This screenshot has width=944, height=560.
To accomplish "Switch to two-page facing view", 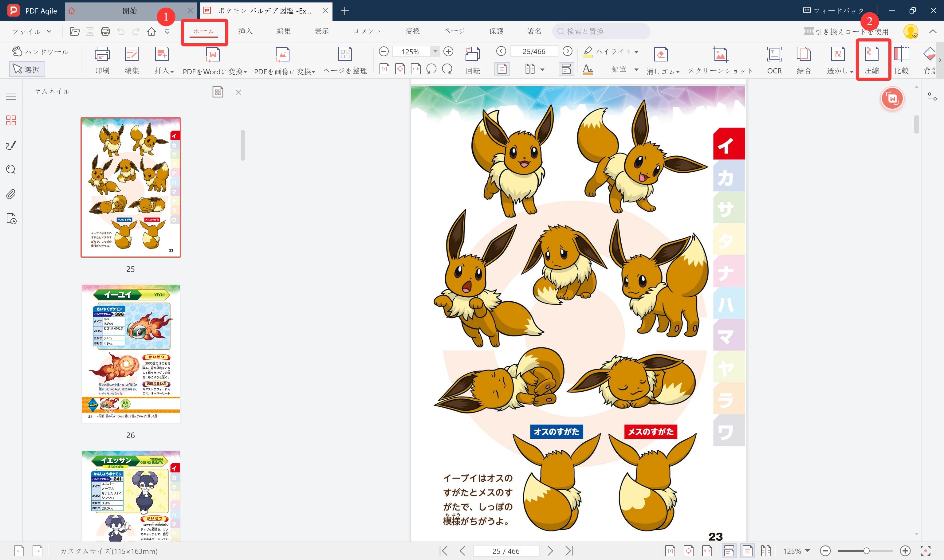I will click(x=530, y=69).
